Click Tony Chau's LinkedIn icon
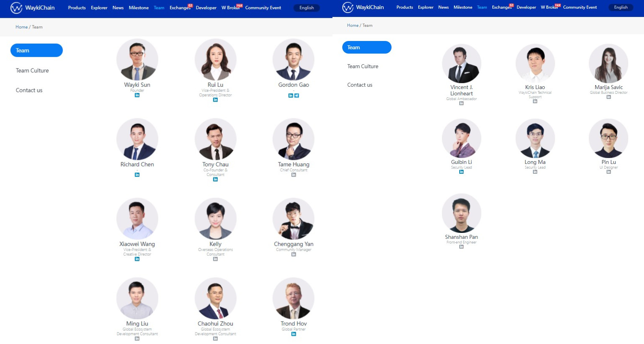 [215, 179]
